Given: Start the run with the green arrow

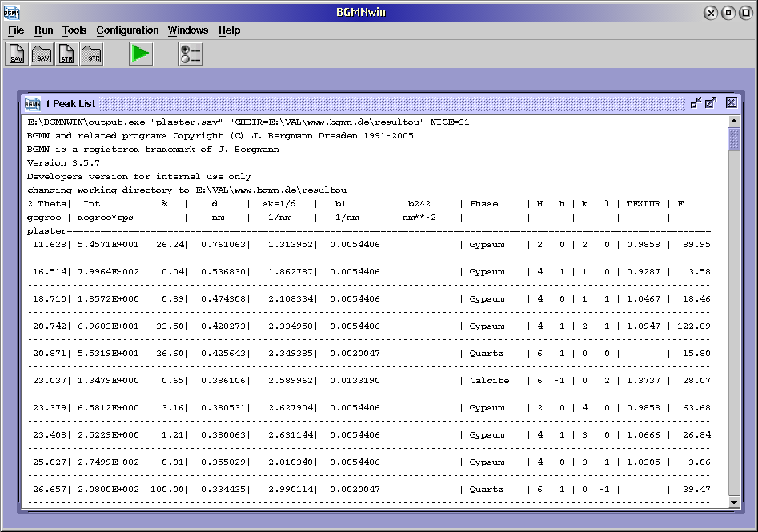Looking at the screenshot, I should coord(141,54).
